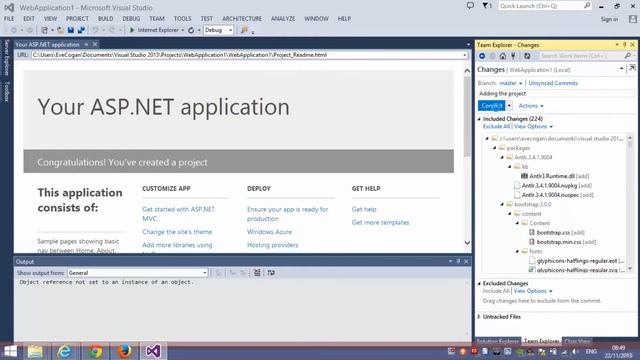Click the Windows Azure link

pos(269,232)
